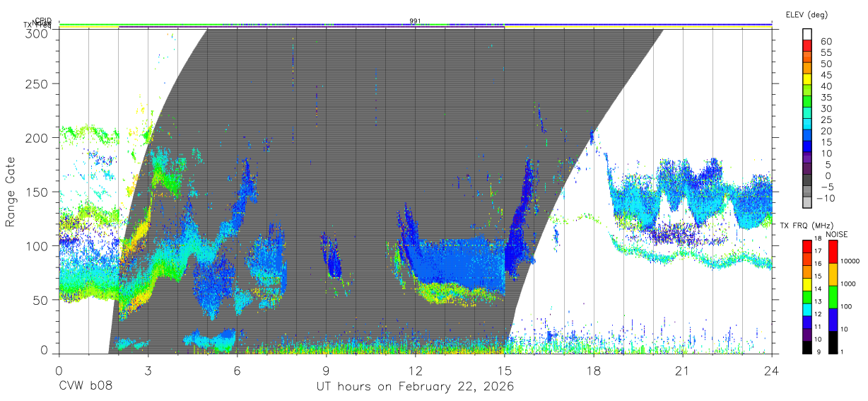Click the '250' tick label on the Range Gate axis
Screen dimensions: 868x401
click(37, 83)
